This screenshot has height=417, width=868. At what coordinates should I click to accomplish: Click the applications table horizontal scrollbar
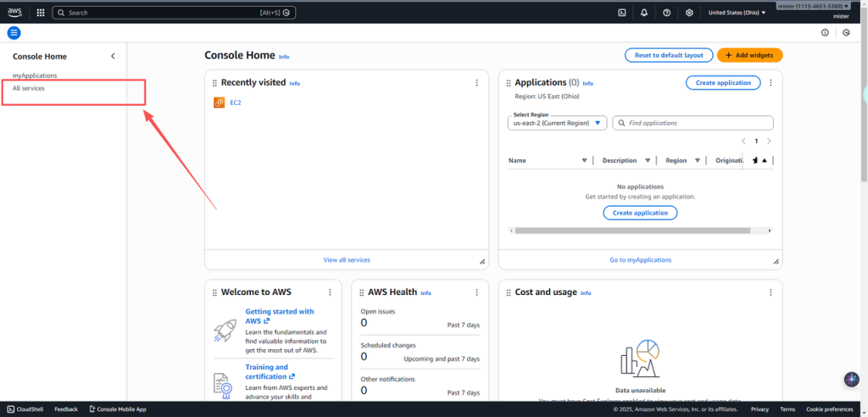coord(632,231)
